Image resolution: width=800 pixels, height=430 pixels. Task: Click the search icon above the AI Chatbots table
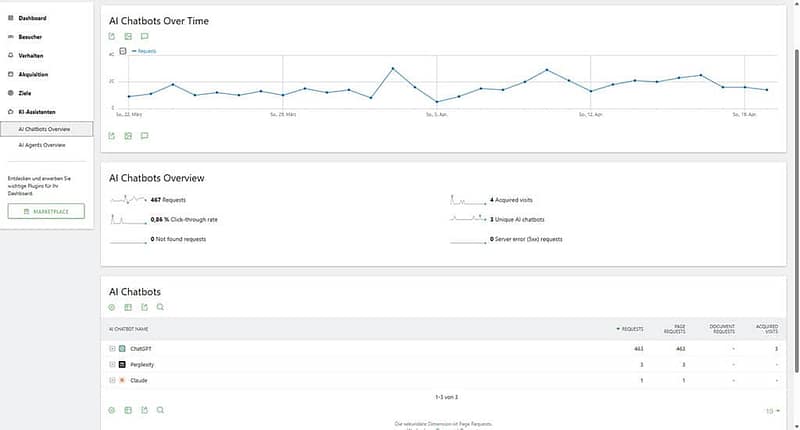[160, 307]
